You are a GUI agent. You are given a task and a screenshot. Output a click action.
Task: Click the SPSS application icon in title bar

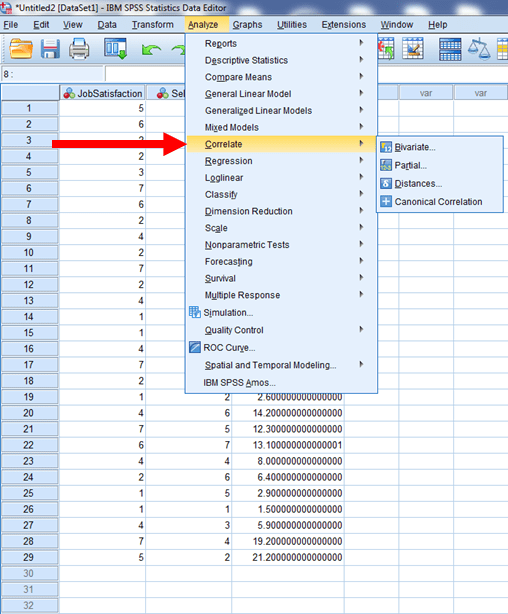[x=6, y=7]
